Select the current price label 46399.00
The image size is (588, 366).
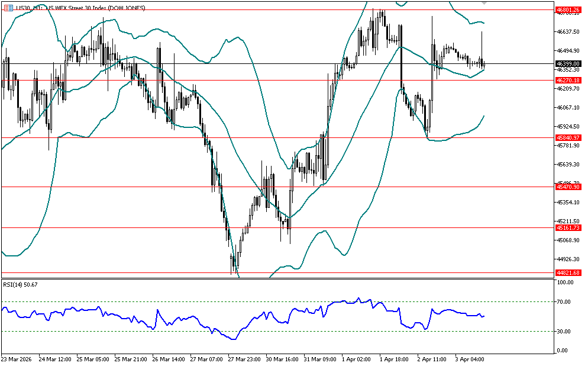[x=568, y=63]
